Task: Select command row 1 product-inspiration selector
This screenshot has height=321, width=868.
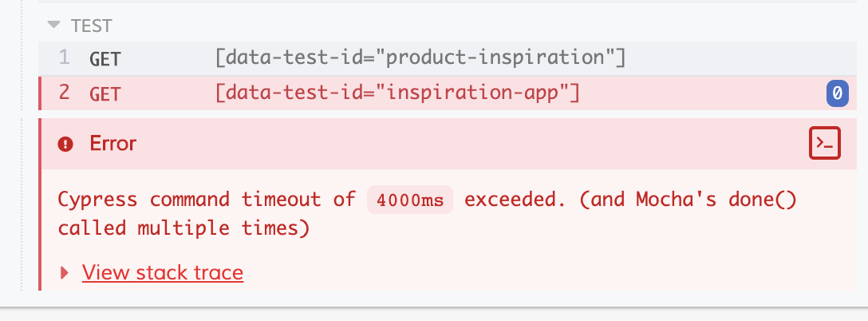Action: [x=420, y=57]
